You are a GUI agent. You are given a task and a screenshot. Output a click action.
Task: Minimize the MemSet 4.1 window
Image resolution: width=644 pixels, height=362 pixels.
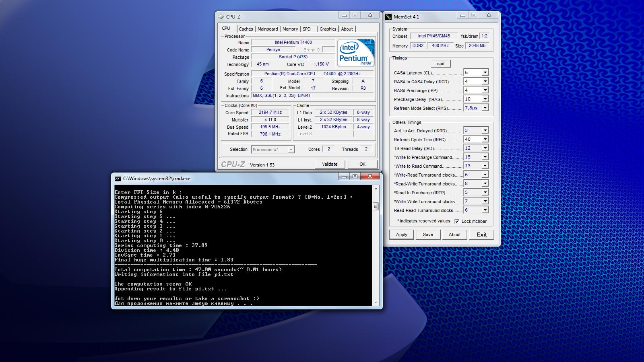(x=463, y=15)
